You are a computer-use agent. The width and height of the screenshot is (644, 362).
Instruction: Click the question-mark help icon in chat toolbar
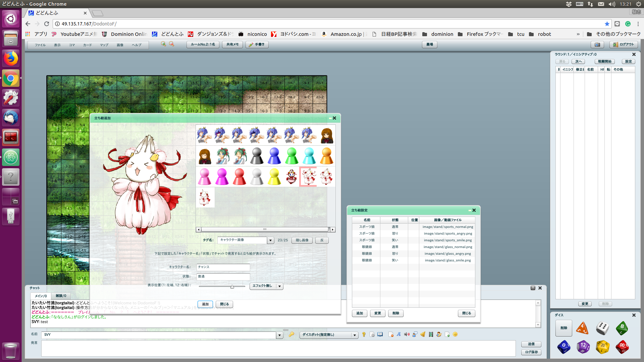pos(364,334)
